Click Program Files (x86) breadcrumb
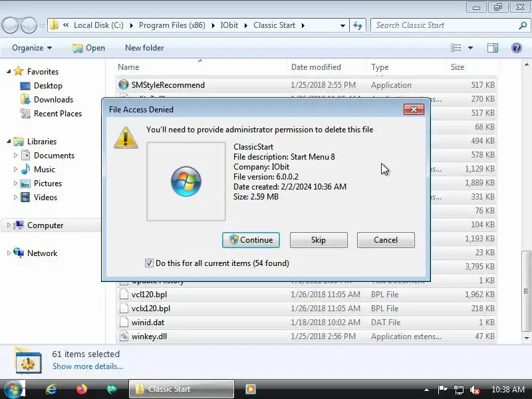 point(172,25)
